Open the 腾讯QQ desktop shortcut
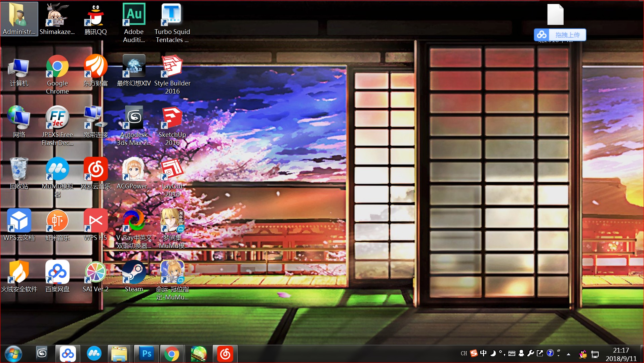 point(96,19)
